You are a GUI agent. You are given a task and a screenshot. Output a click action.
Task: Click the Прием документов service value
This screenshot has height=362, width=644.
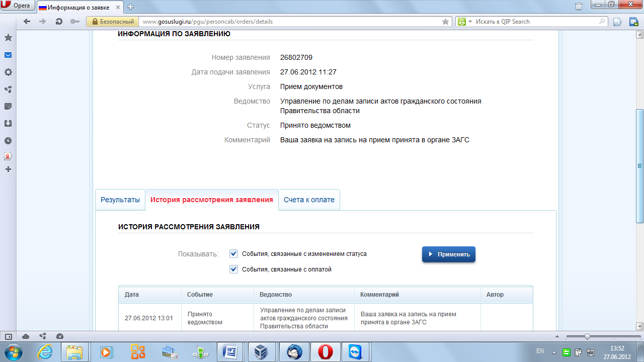311,86
